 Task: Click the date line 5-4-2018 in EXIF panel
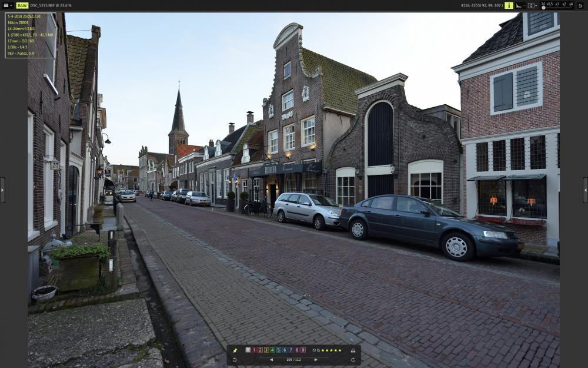coord(24,16)
